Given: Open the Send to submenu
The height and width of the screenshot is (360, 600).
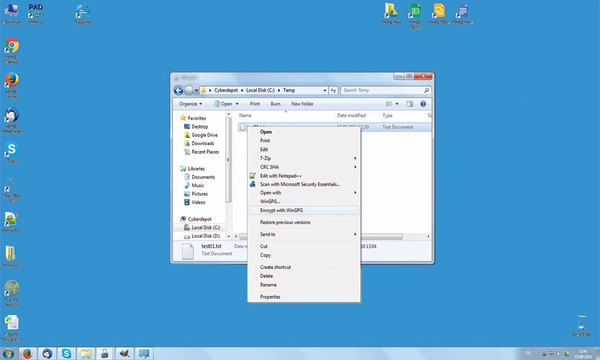Looking at the screenshot, I should [x=304, y=234].
